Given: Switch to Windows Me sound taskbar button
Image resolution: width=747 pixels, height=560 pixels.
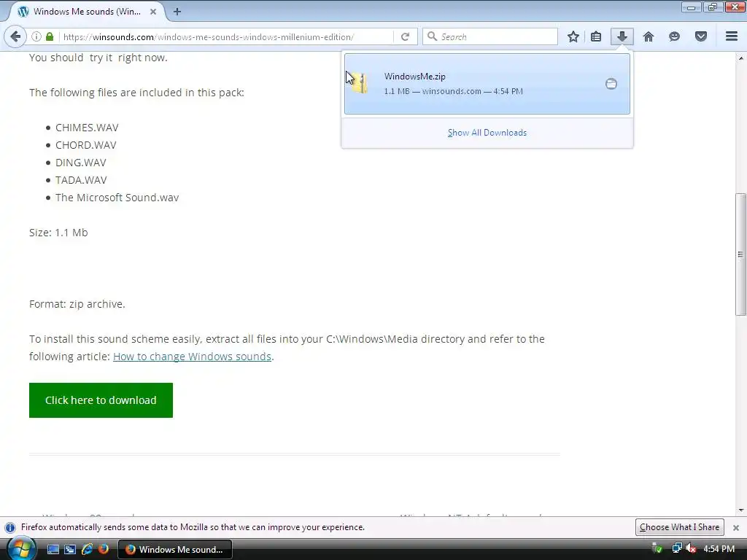Looking at the screenshot, I should pos(175,549).
